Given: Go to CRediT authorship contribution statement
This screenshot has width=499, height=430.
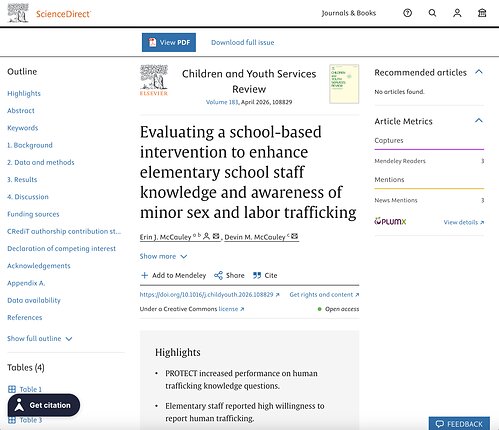Looking at the screenshot, I should [x=64, y=231].
